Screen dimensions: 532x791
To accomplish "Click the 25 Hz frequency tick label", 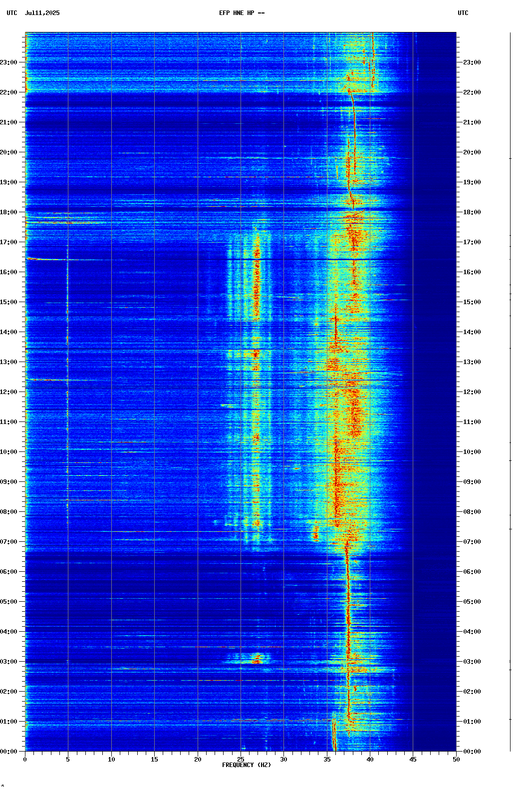I will [x=241, y=760].
